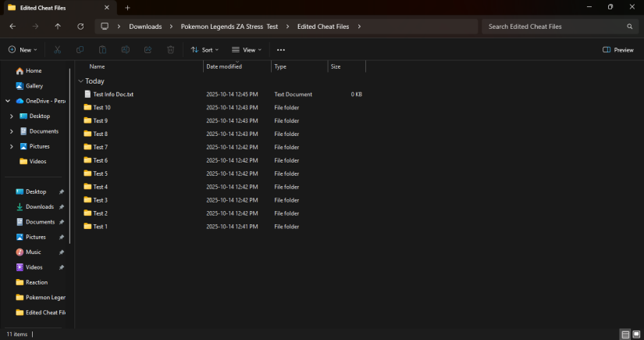Go up one folder level
Screen dimensions: 644x340
point(58,27)
